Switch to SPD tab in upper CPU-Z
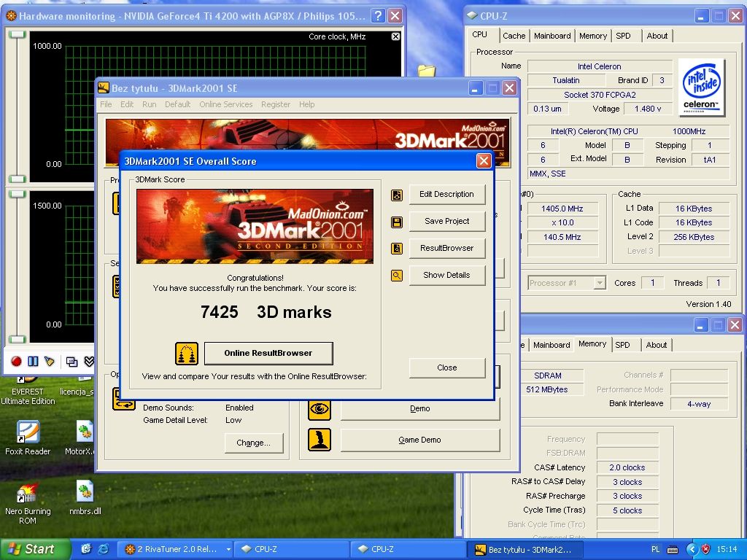The image size is (747, 560). (x=623, y=36)
